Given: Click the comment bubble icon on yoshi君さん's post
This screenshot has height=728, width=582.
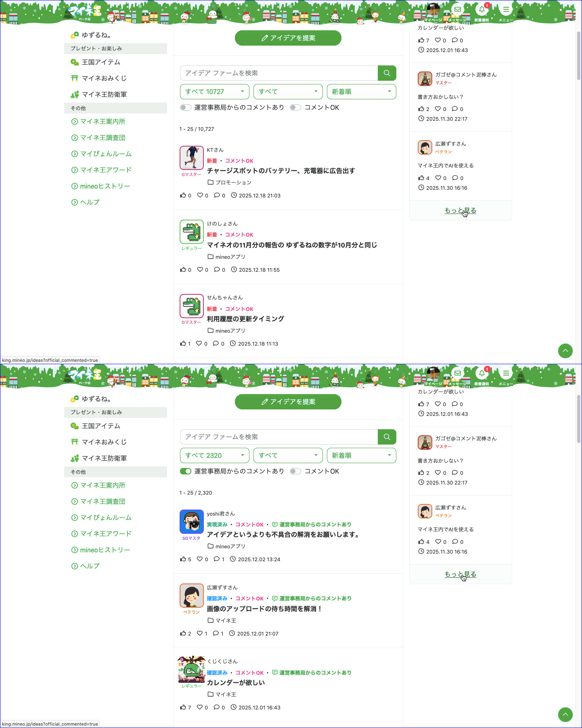Looking at the screenshot, I should pos(216,559).
